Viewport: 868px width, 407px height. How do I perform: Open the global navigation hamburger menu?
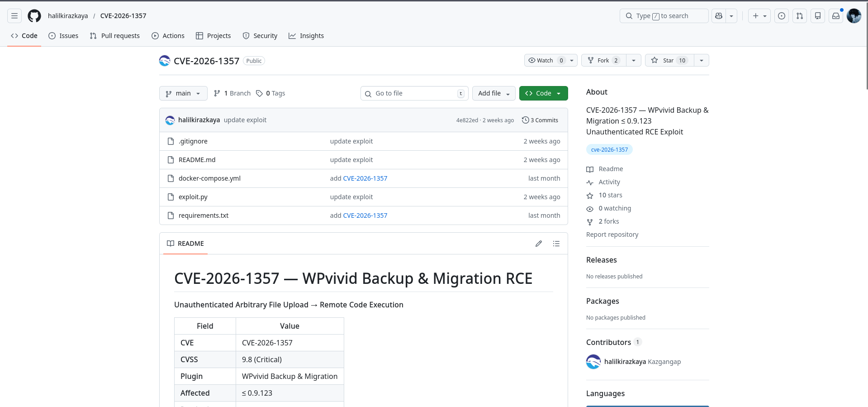coord(14,16)
